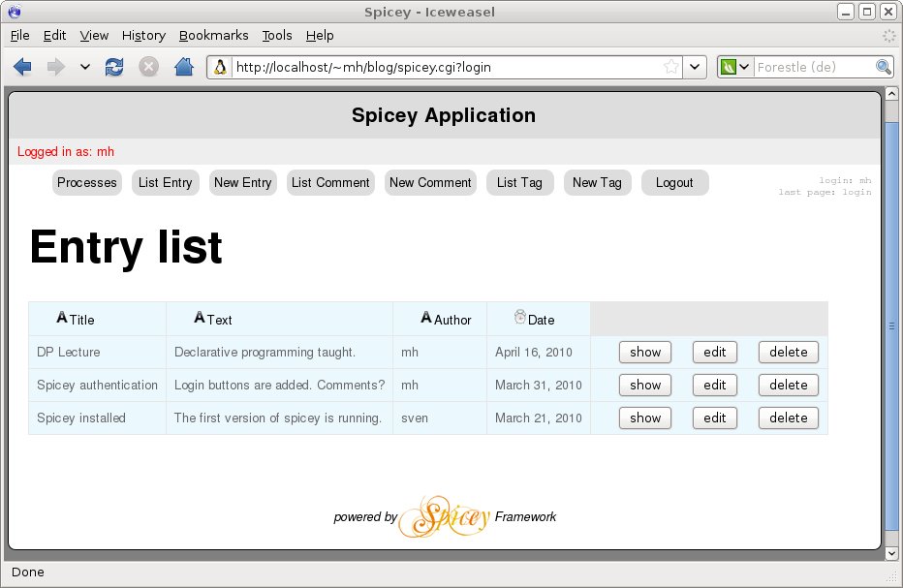Click the scrollbar down arrow
Image resolution: width=903 pixels, height=588 pixels.
coord(891,554)
